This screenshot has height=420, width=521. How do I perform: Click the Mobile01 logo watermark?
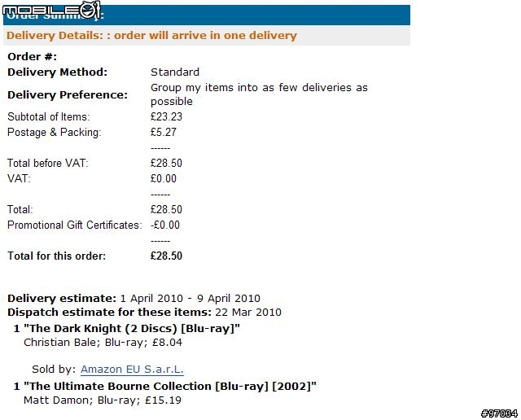52,11
